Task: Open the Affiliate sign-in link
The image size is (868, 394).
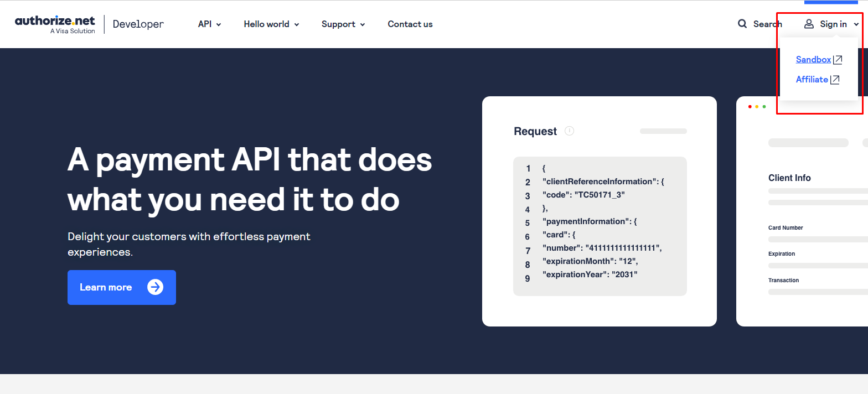Action: coord(812,80)
